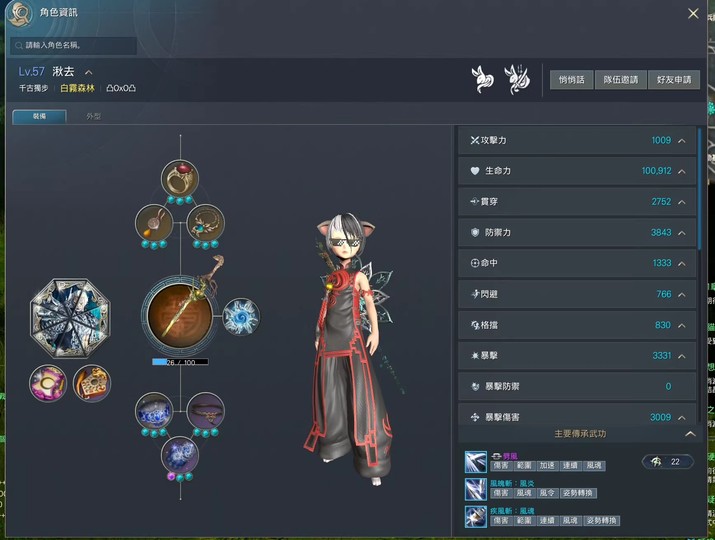Expand the 暴擊 stat chevron
This screenshot has width=715, height=540.
coord(682,356)
